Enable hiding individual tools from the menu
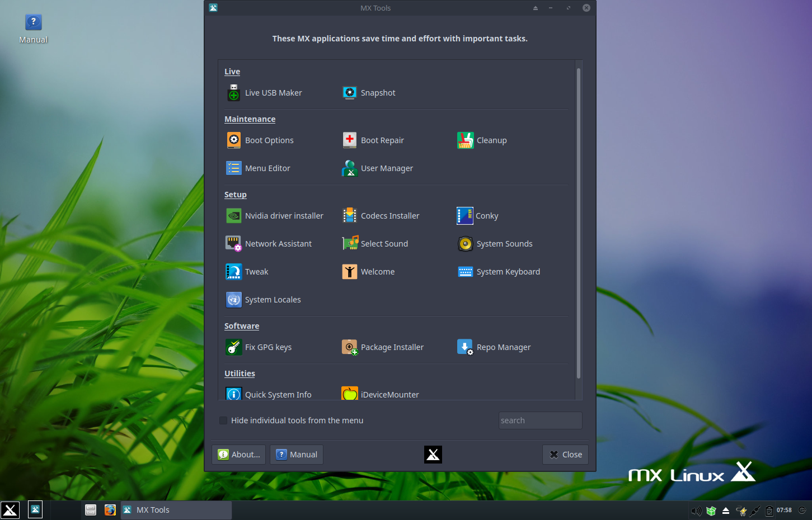 (x=223, y=420)
